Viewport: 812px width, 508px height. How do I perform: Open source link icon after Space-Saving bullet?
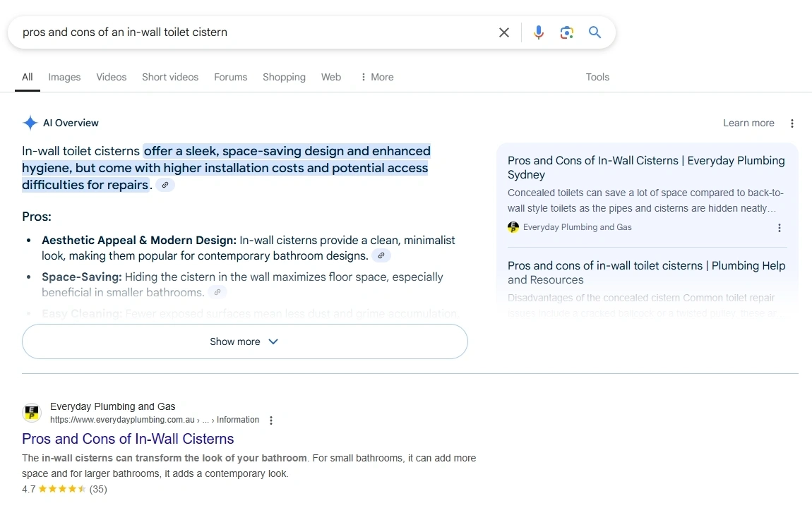tap(217, 292)
